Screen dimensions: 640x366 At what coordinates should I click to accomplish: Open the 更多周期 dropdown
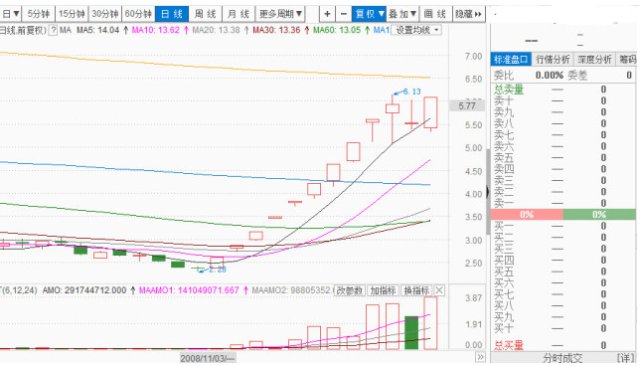(x=280, y=14)
